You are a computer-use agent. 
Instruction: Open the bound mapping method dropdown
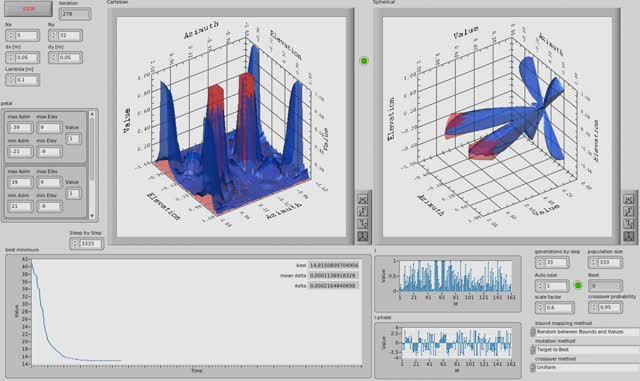pyautogui.click(x=587, y=332)
